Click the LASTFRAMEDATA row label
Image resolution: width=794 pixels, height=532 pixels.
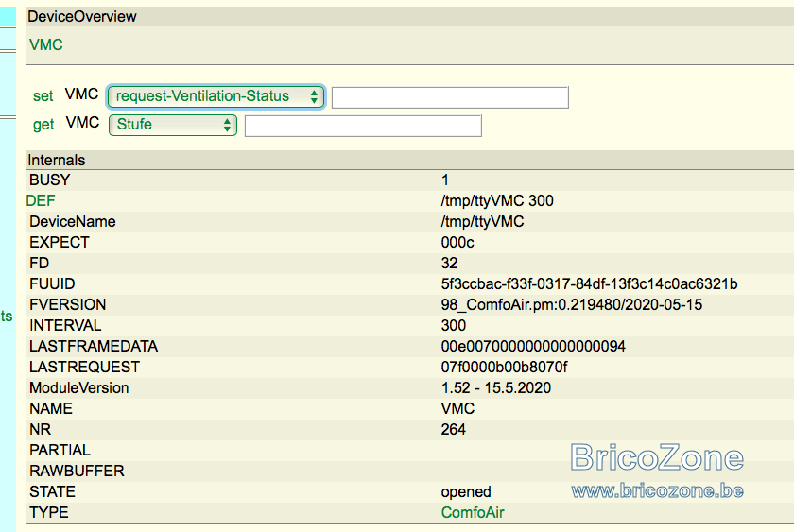(x=94, y=346)
